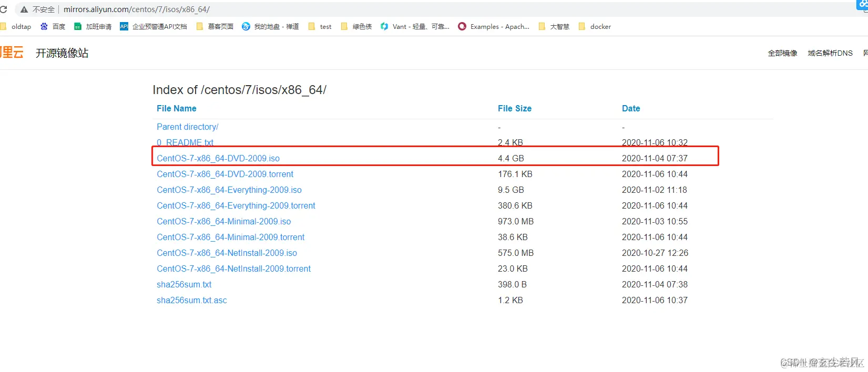The width and height of the screenshot is (868, 372).
Task: Click the date 2020-11-04 07:37
Action: (x=655, y=158)
